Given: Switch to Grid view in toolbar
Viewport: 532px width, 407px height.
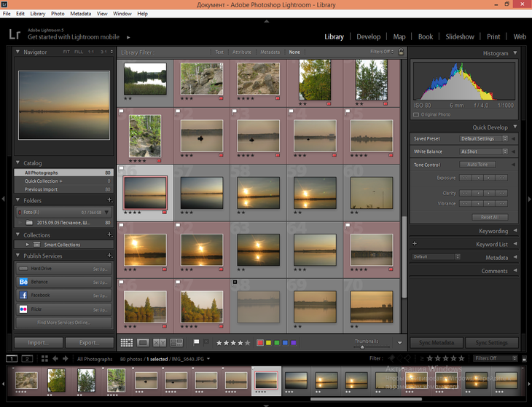Looking at the screenshot, I should pos(127,342).
